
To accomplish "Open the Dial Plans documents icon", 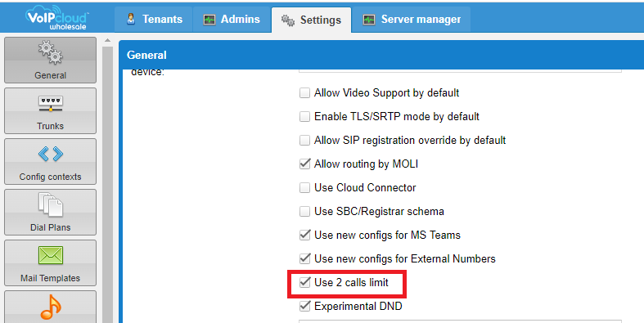I will (x=50, y=204).
